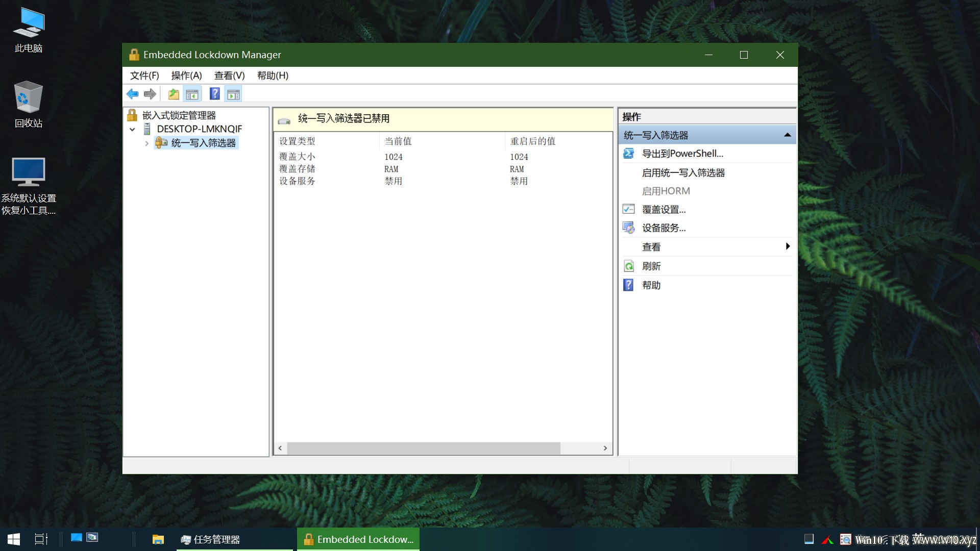Viewport: 980px width, 551px height.
Task: Toggle the action pane toolbar icon
Action: click(x=234, y=94)
